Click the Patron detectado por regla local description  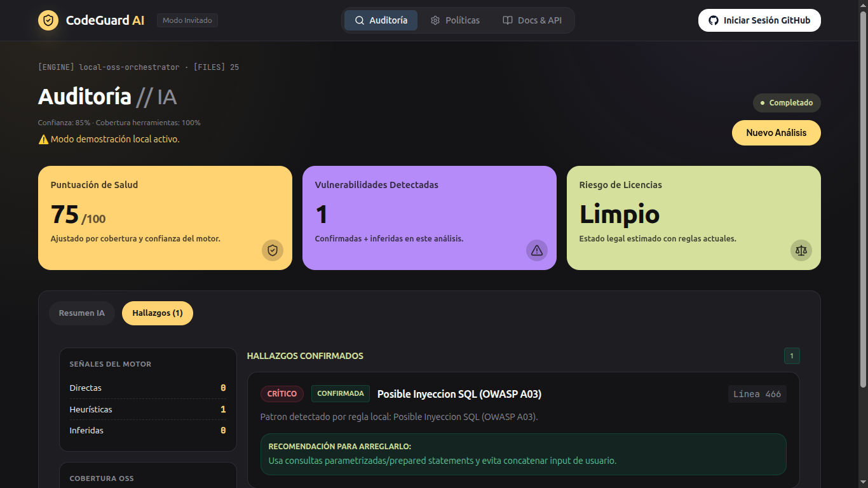(x=399, y=417)
